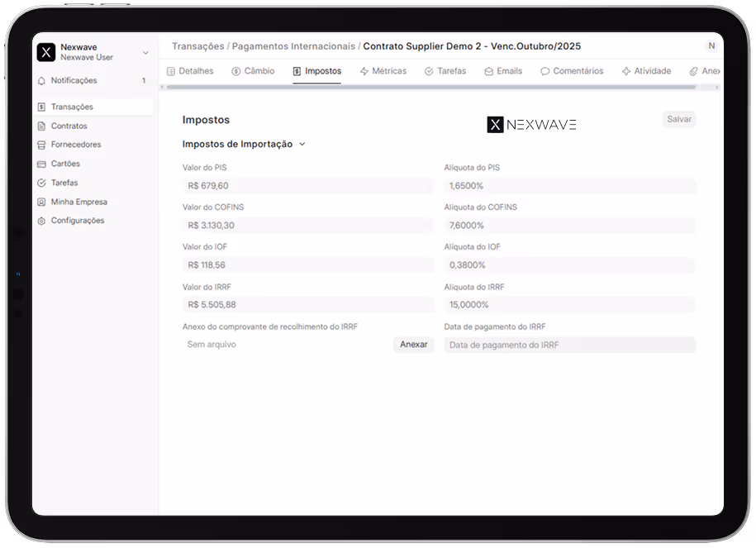Click the Valor do PIS field
Viewport: 756px width, 548px height.
(x=308, y=186)
